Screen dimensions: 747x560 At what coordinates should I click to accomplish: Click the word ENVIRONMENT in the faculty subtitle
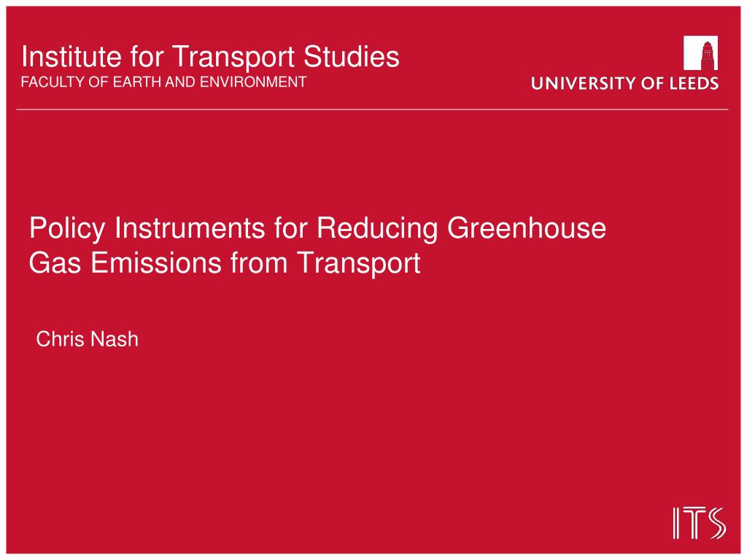click(253, 82)
